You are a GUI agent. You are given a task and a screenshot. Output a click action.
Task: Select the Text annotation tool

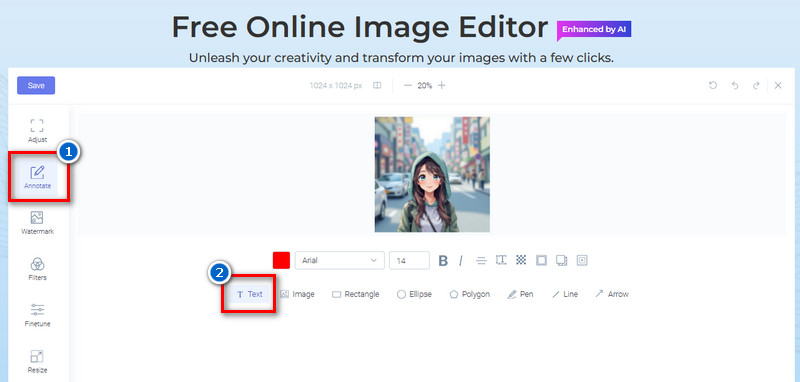[249, 294]
